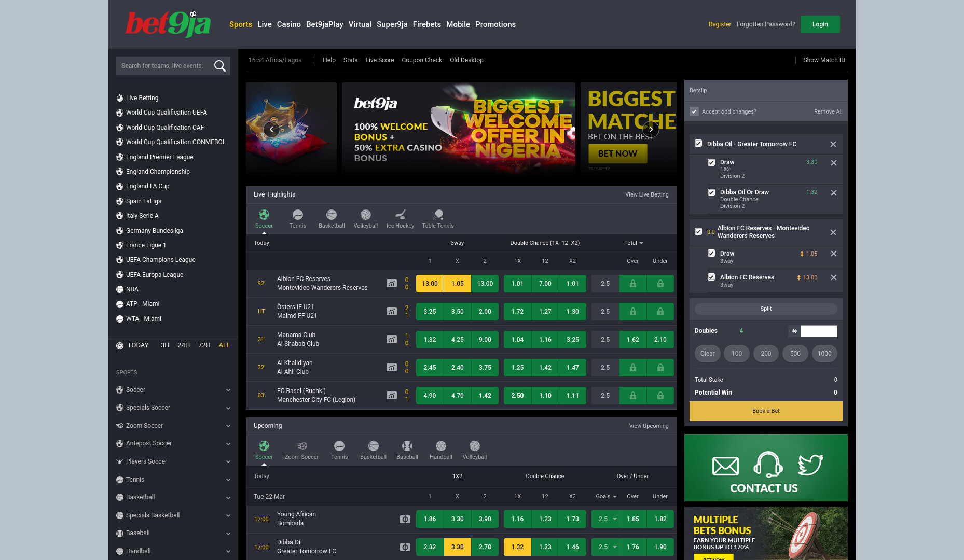Click the Split button in betslip
964x560 pixels.
point(766,309)
